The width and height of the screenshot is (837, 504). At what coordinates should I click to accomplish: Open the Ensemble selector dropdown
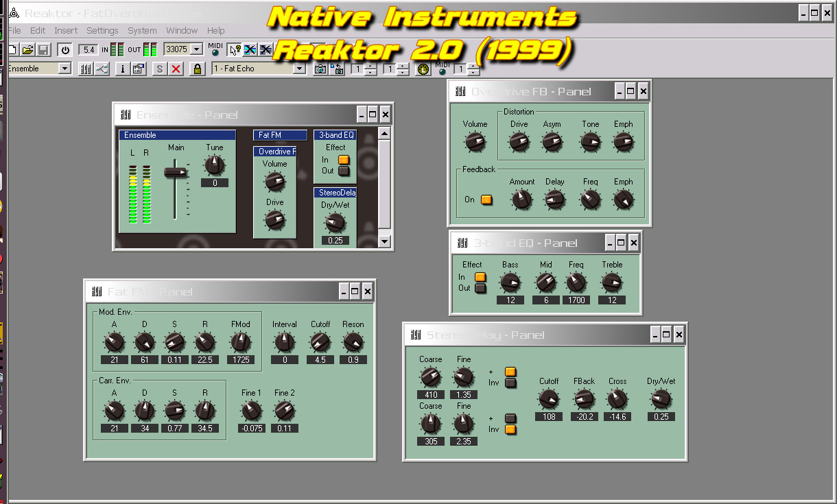pos(64,69)
